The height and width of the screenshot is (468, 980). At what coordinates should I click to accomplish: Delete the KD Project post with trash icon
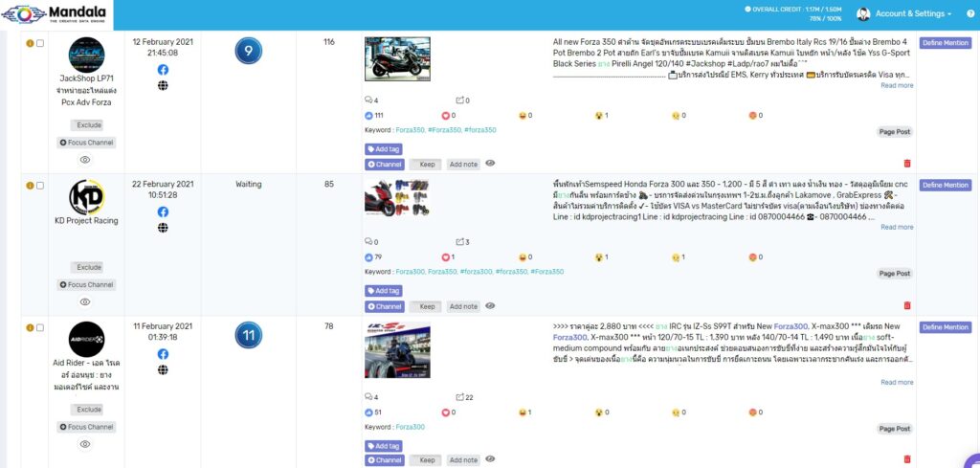[x=907, y=306]
